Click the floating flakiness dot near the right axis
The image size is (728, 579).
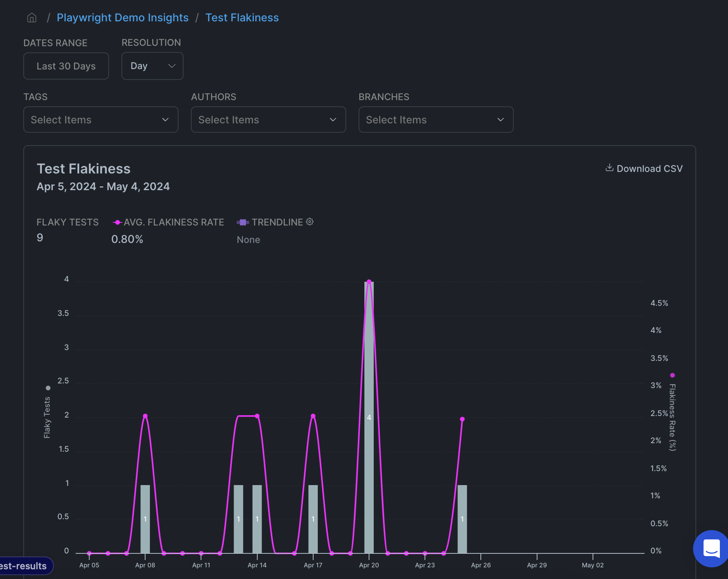tap(673, 375)
